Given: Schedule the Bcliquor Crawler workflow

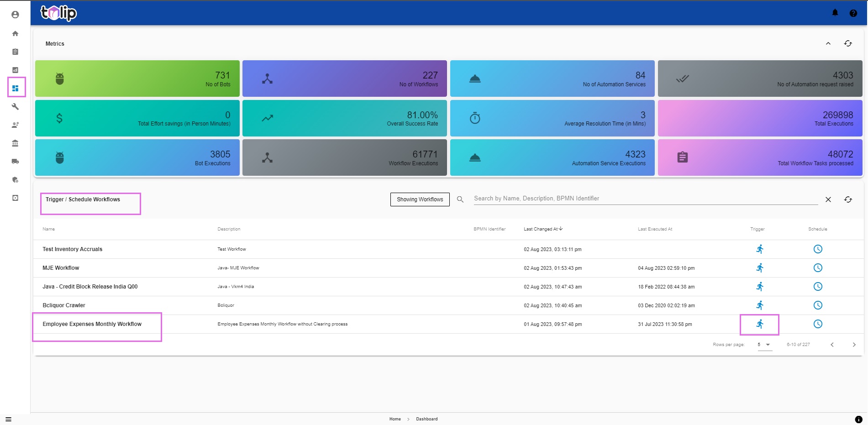Looking at the screenshot, I should [818, 305].
